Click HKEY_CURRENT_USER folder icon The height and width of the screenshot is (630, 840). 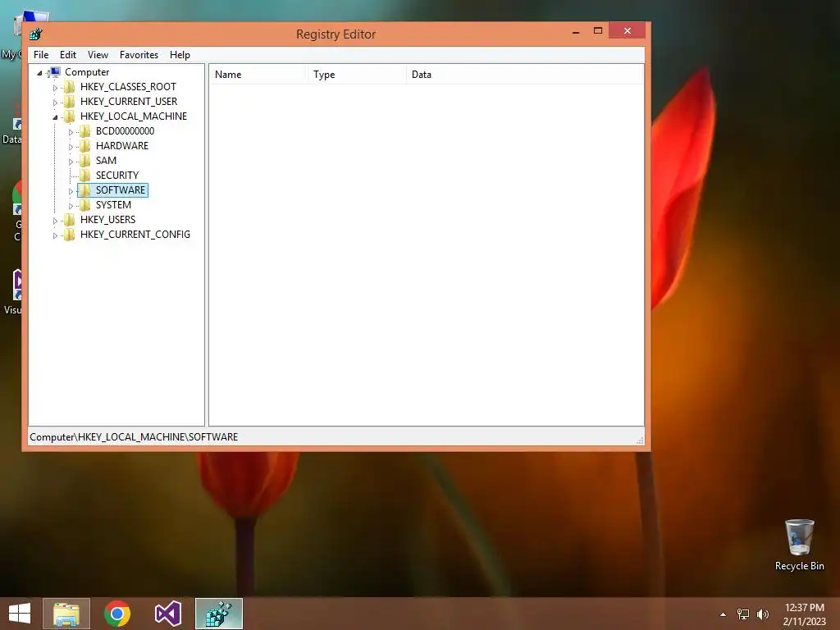point(69,101)
